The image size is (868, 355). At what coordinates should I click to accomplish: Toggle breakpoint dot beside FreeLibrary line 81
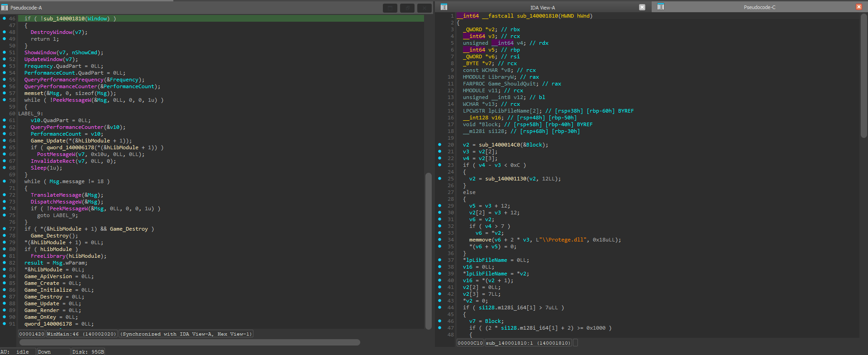[x=5, y=256]
